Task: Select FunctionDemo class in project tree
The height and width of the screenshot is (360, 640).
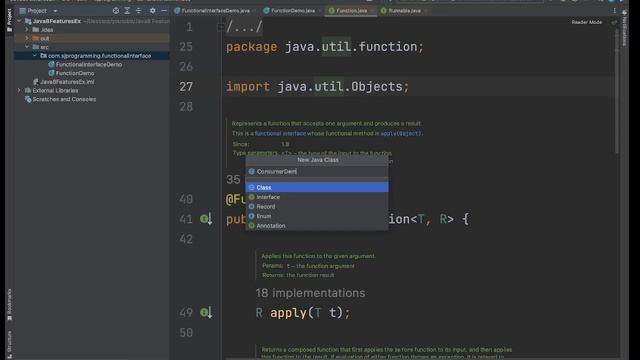Action: click(75, 73)
